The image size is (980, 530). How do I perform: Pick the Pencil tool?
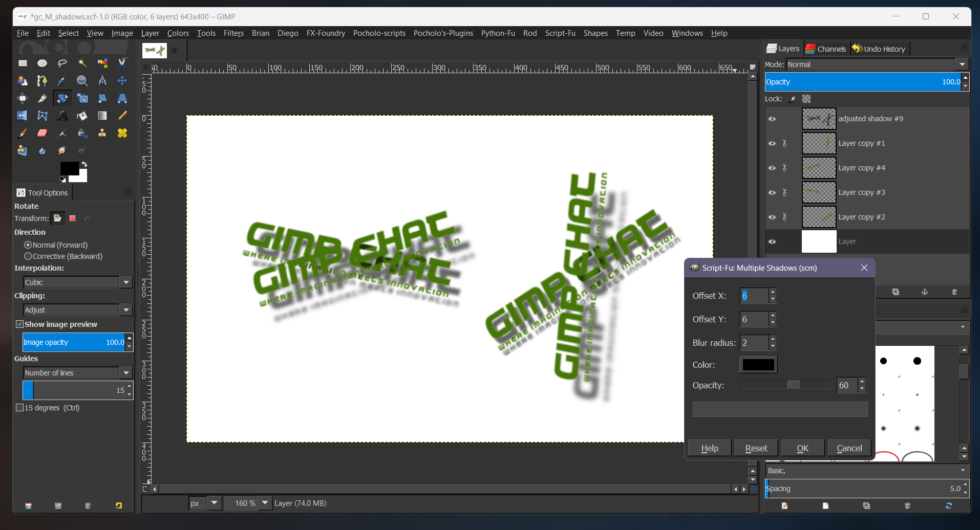(x=122, y=116)
